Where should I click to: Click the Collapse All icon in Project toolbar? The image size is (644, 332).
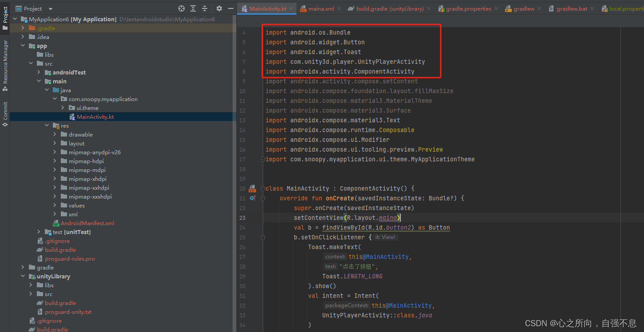point(205,8)
